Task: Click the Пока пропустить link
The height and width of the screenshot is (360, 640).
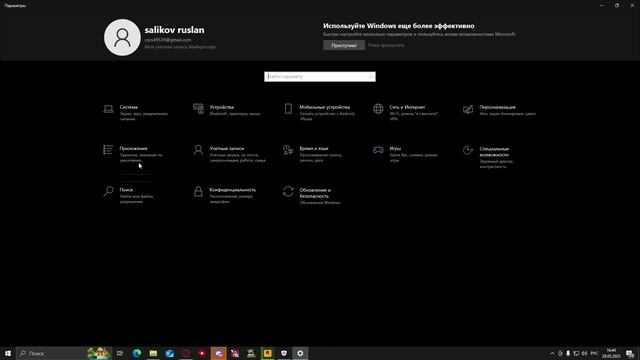Action: click(386, 45)
